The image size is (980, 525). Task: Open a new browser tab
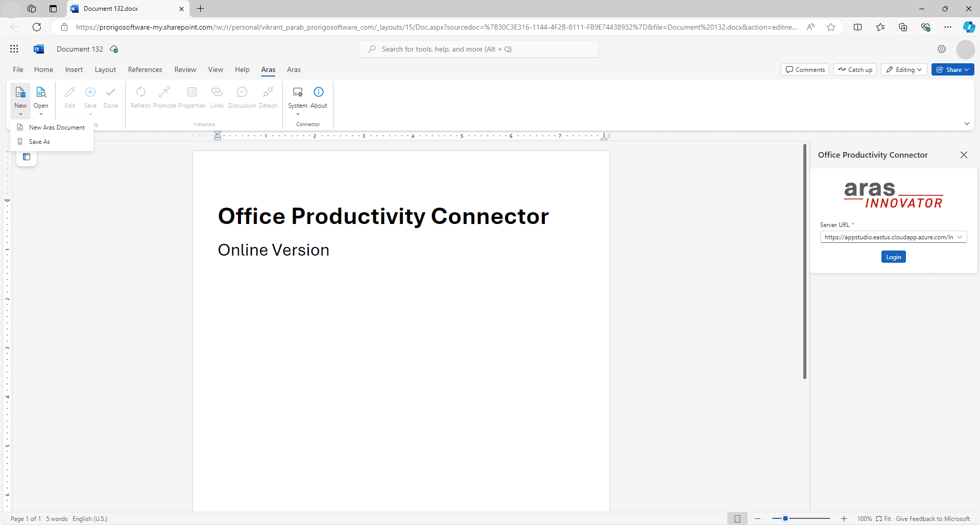[201, 9]
